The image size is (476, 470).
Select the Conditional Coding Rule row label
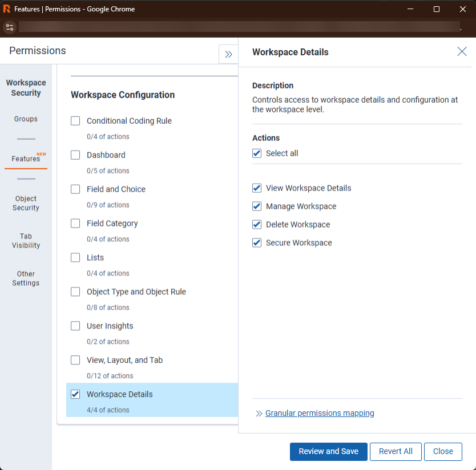[x=129, y=121]
